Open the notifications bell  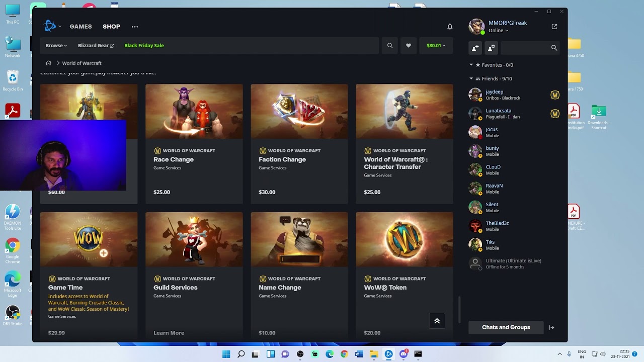[450, 27]
